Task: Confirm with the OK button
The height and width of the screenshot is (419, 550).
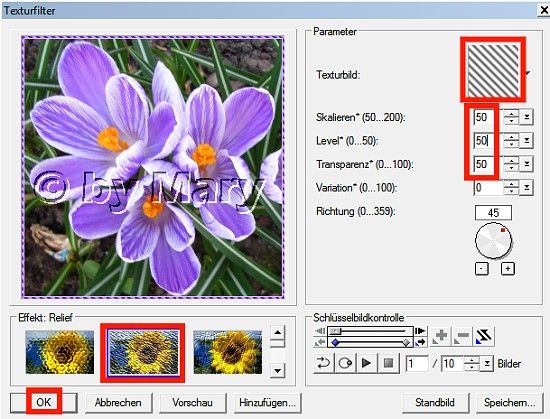Action: (44, 402)
